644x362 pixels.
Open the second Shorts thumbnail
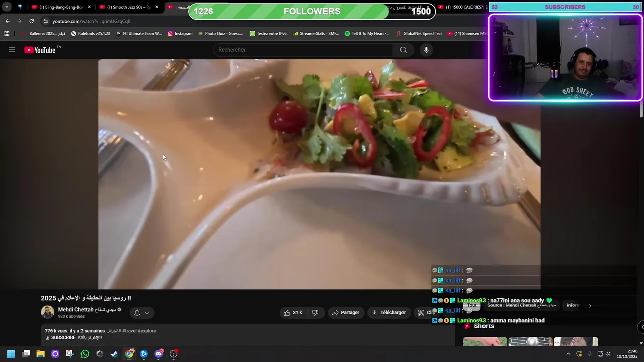pos(530,342)
